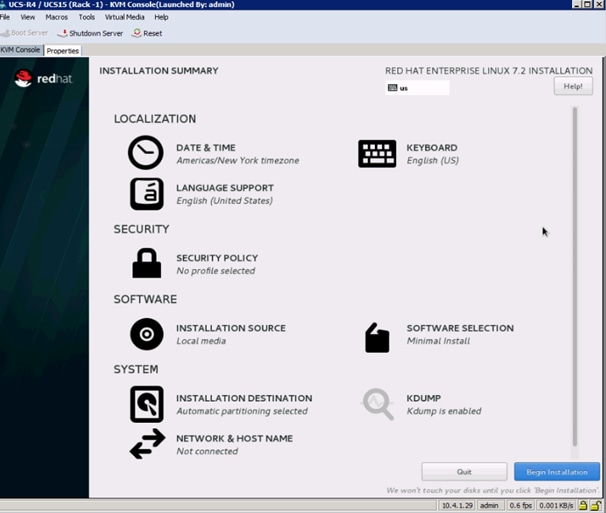
Task: Switch to the Properties tab
Action: click(x=63, y=51)
